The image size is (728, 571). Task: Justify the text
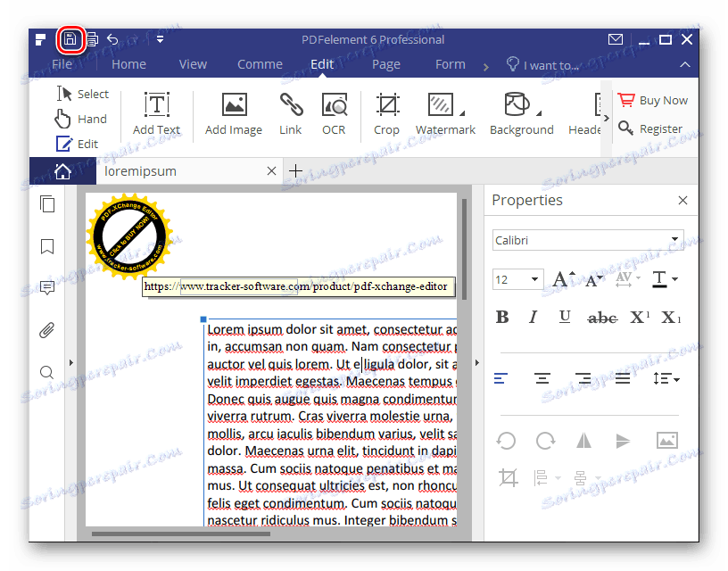[623, 379]
